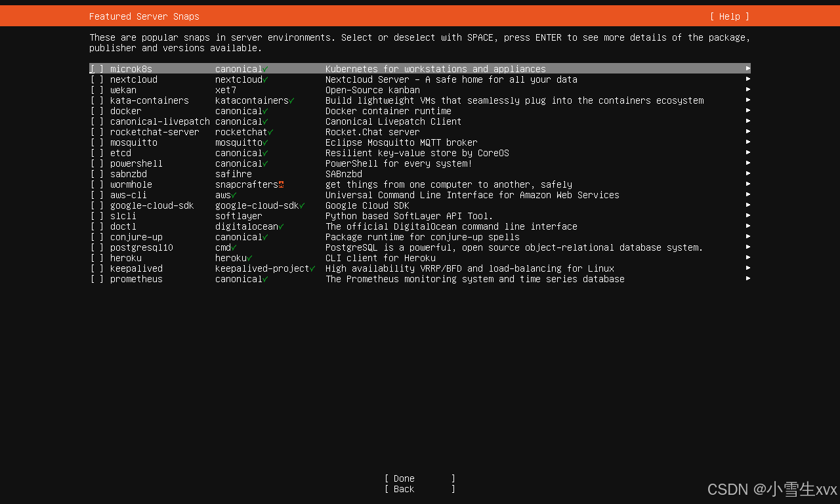840x504 pixels.
Task: Select the heroku snap name
Action: [x=126, y=258]
